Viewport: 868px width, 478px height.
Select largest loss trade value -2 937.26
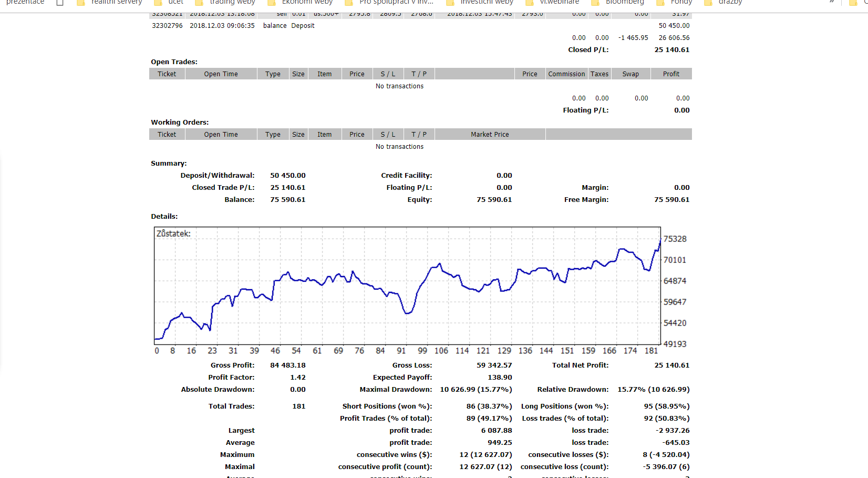(673, 431)
